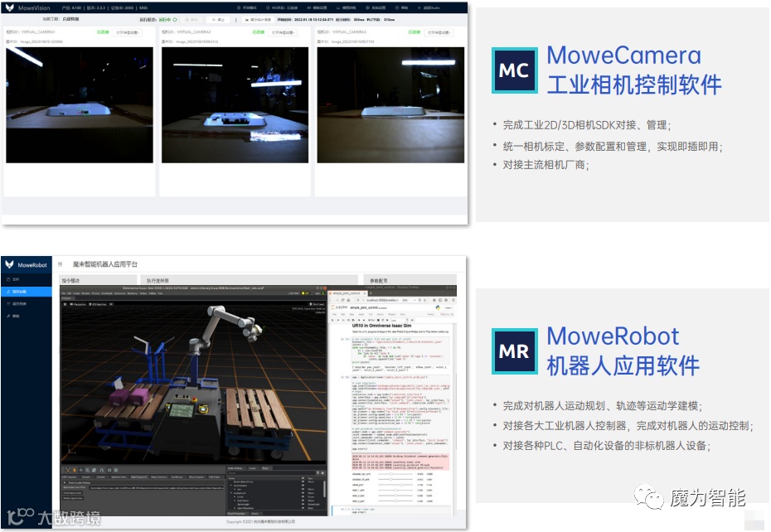Click the browser reload icon
The image size is (771, 532).
[x=342, y=301]
